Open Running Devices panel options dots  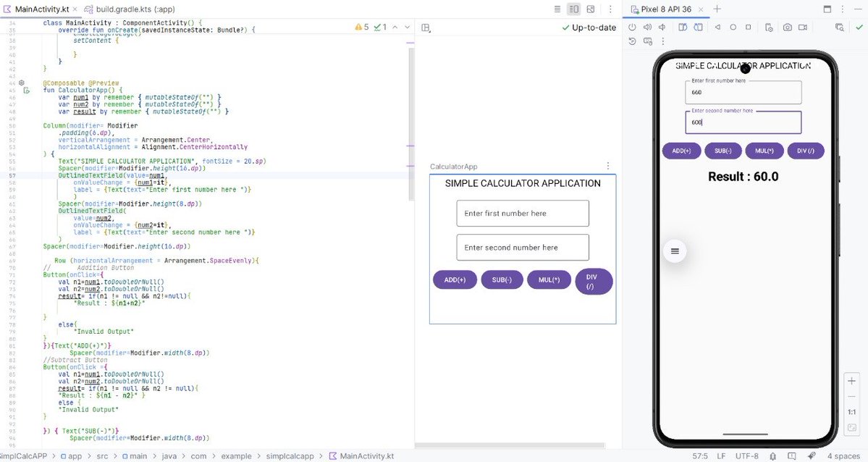843,9
